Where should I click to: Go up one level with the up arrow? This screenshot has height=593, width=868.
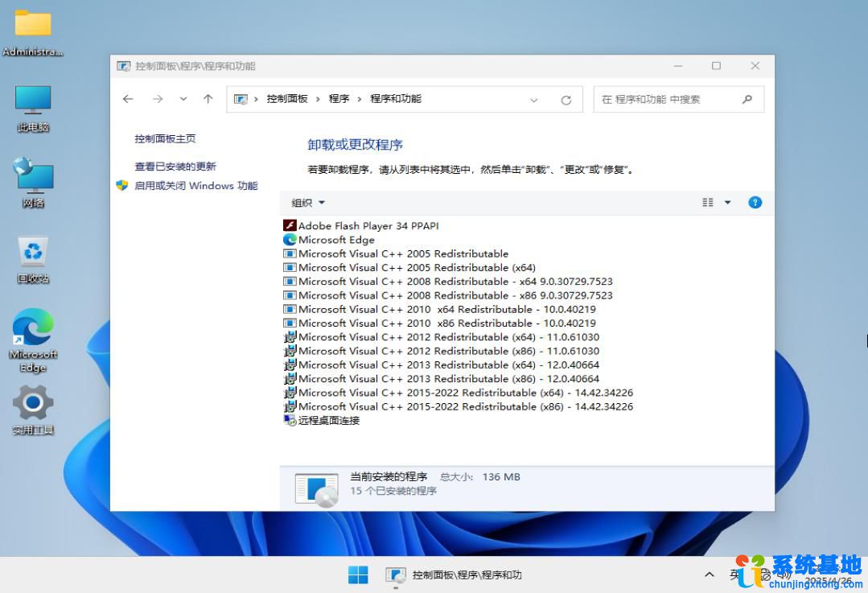coord(208,99)
